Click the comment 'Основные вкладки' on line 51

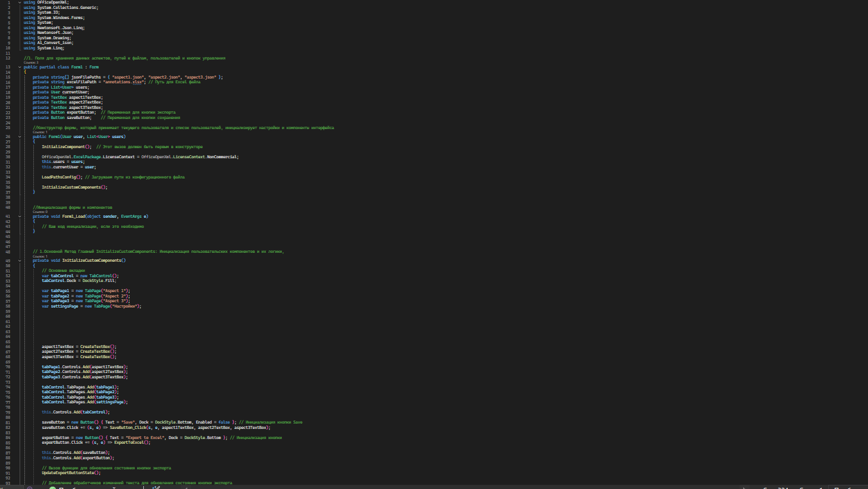tap(67, 271)
